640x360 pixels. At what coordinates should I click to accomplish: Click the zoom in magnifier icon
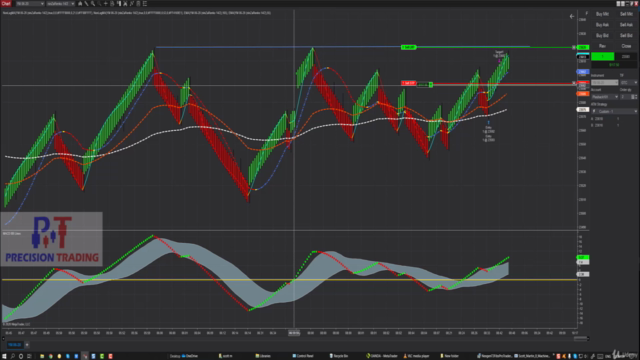pyautogui.click(x=93, y=4)
